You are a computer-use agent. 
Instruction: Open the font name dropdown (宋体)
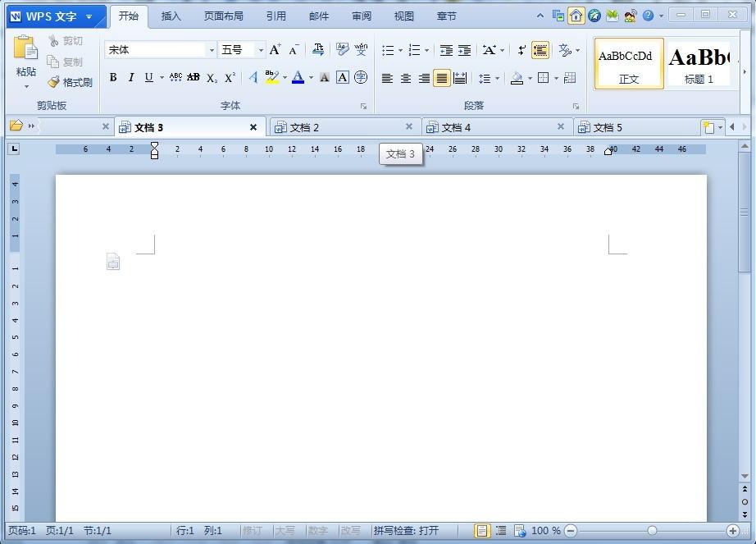click(x=212, y=50)
